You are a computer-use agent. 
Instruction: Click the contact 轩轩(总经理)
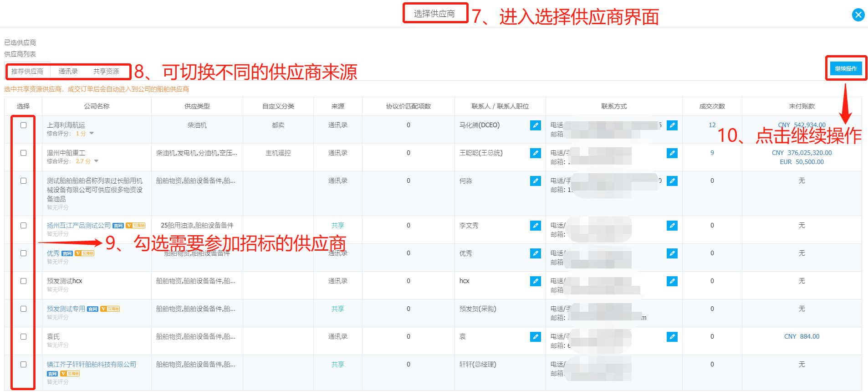(x=478, y=365)
